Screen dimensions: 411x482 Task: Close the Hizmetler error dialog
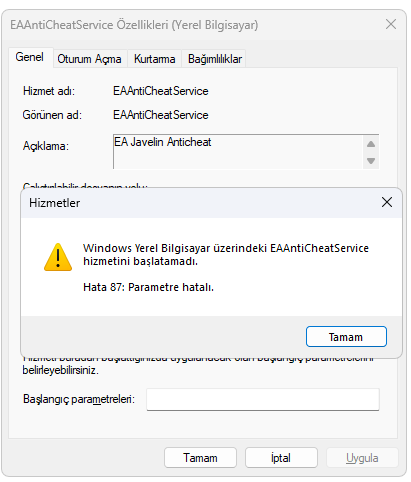pos(387,202)
